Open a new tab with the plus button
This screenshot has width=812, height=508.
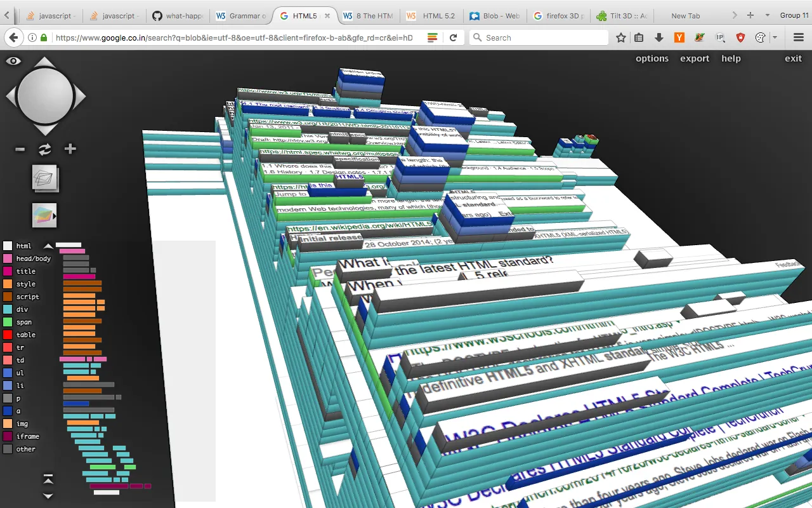coord(750,15)
